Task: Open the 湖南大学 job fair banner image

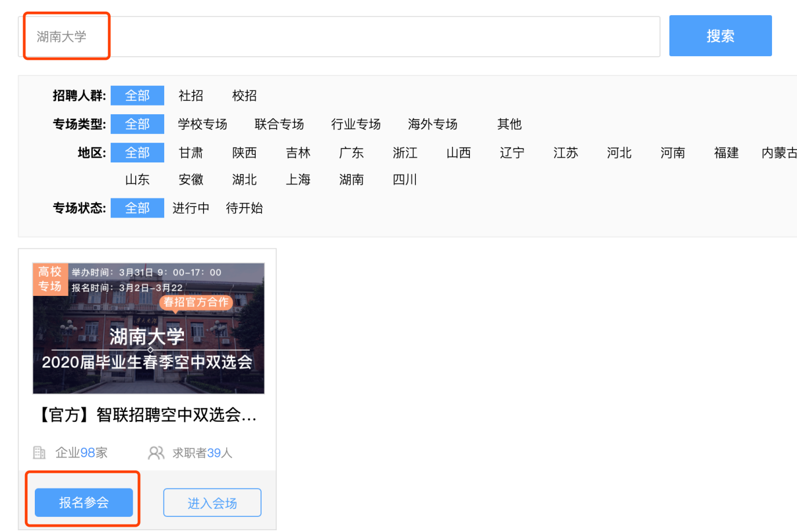Action: (148, 328)
